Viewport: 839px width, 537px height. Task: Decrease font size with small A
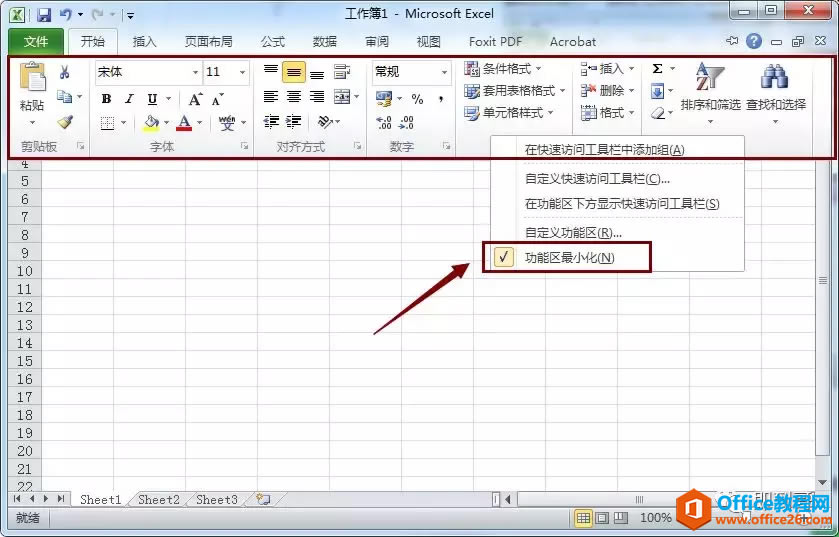click(217, 99)
